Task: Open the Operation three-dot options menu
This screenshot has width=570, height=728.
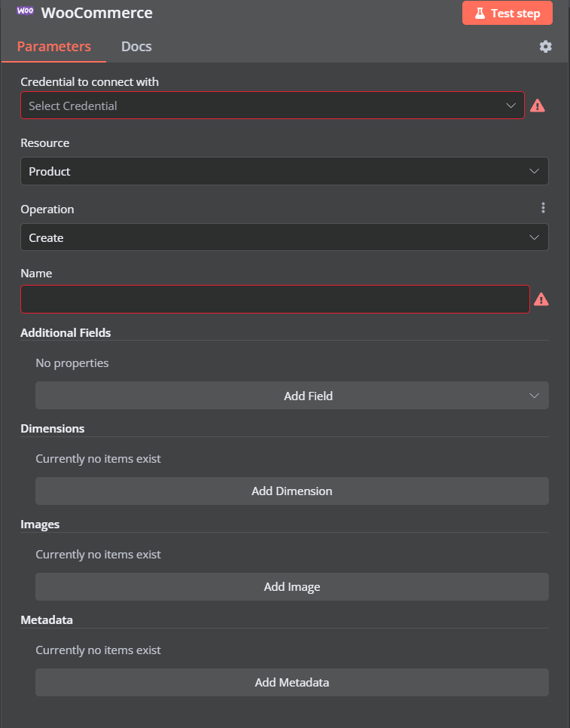Action: point(543,207)
